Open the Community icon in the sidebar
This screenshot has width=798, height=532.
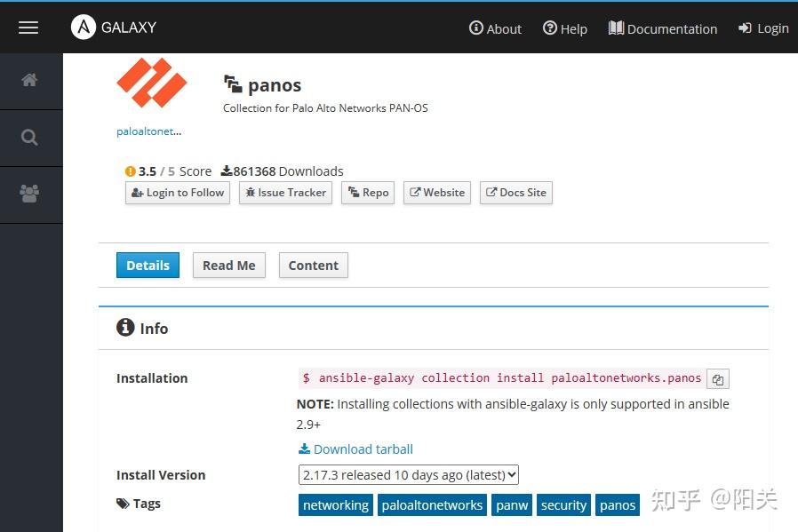[x=30, y=195]
